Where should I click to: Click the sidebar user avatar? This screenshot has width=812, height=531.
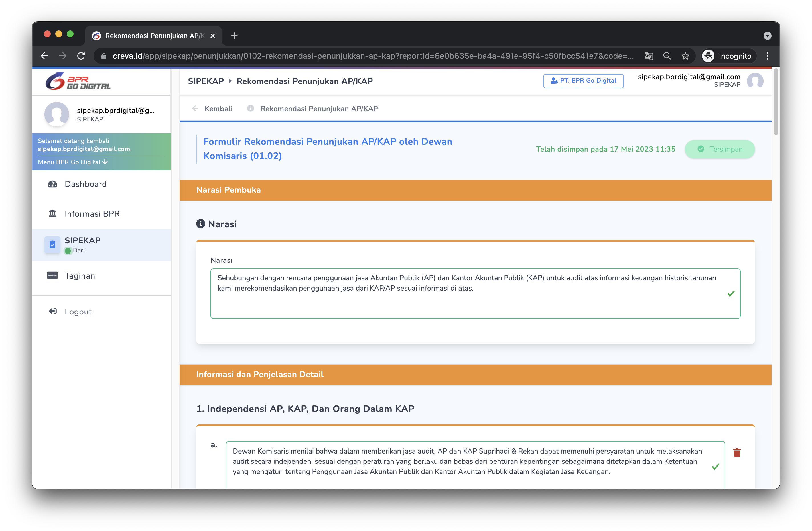point(57,114)
